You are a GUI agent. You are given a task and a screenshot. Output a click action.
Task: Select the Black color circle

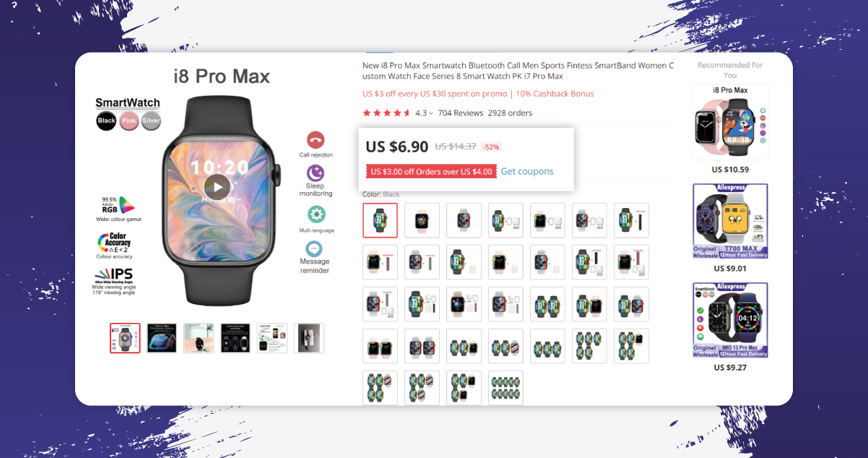[x=106, y=121]
